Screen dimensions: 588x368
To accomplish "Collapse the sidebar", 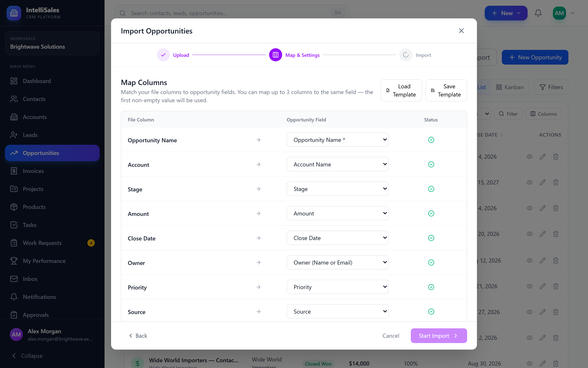I will point(27,356).
